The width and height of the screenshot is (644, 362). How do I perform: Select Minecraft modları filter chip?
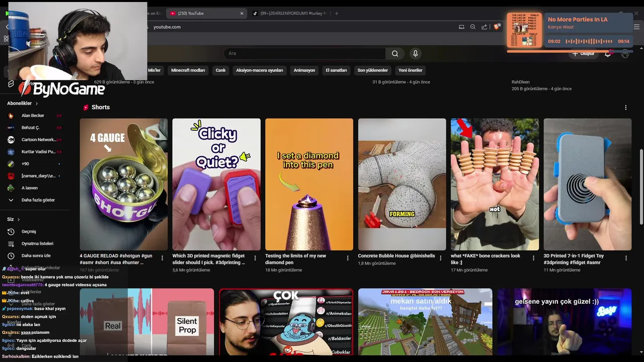(188, 70)
